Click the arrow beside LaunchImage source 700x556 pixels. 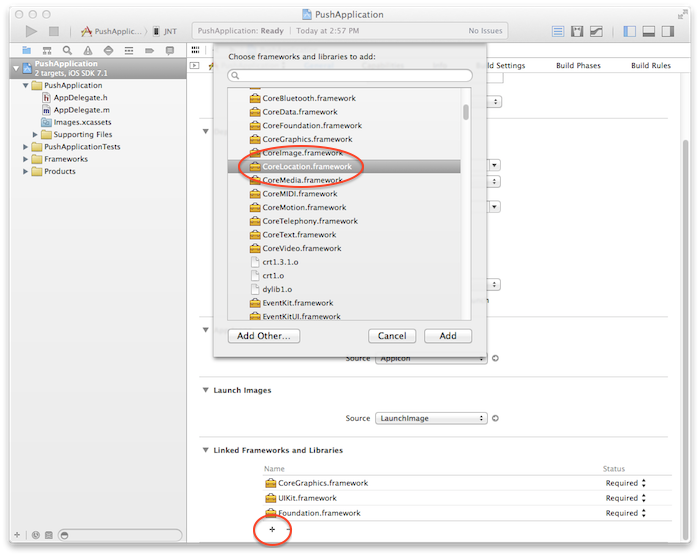click(495, 418)
